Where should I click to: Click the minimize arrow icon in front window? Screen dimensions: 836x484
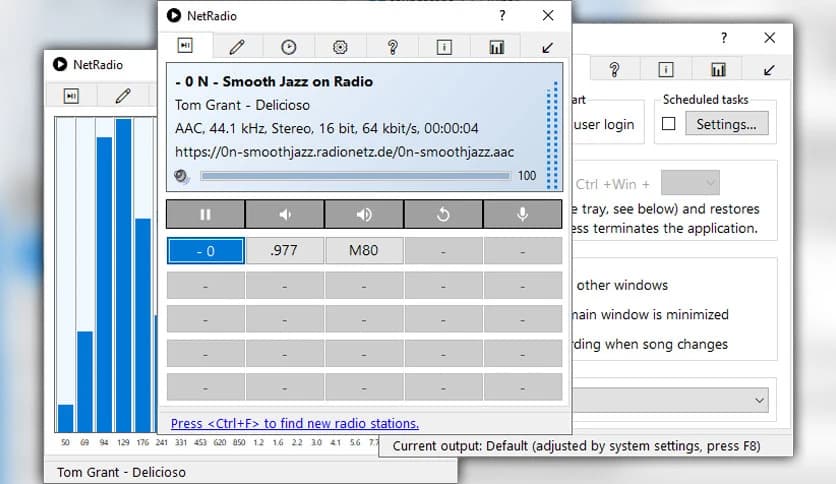tap(547, 47)
